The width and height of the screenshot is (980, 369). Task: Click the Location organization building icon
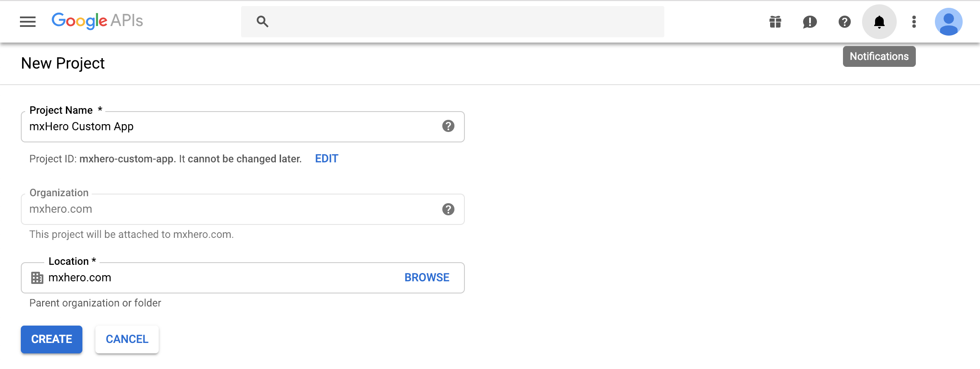tap(37, 278)
